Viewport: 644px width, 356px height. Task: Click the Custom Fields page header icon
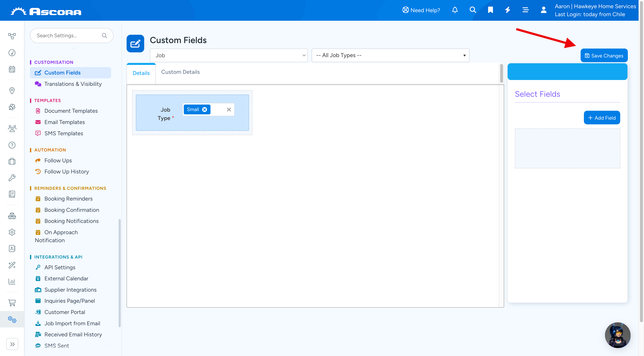tap(135, 44)
